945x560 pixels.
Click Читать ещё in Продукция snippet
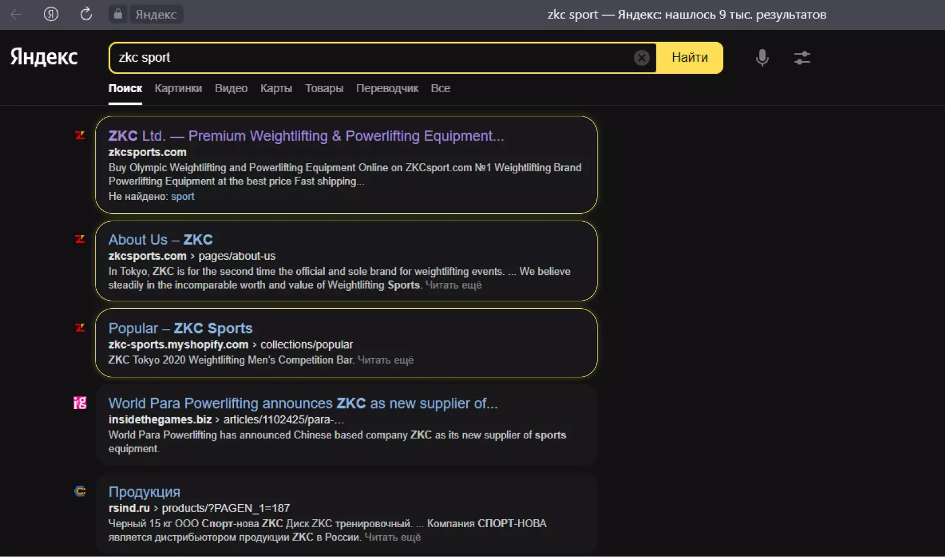[x=392, y=538]
